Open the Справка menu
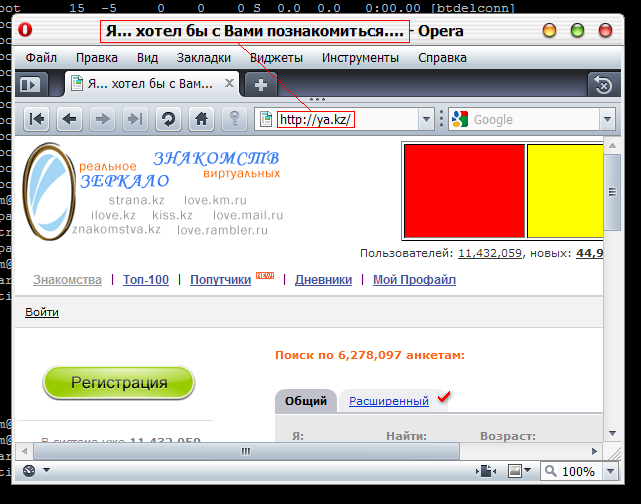641x504 pixels. click(442, 58)
